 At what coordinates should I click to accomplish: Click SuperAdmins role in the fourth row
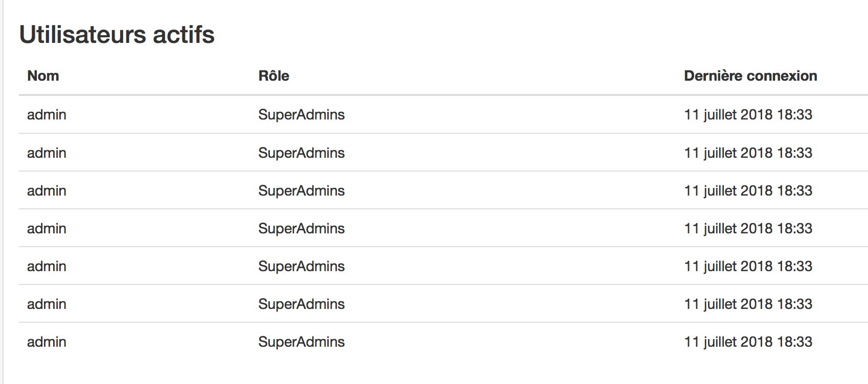(301, 229)
